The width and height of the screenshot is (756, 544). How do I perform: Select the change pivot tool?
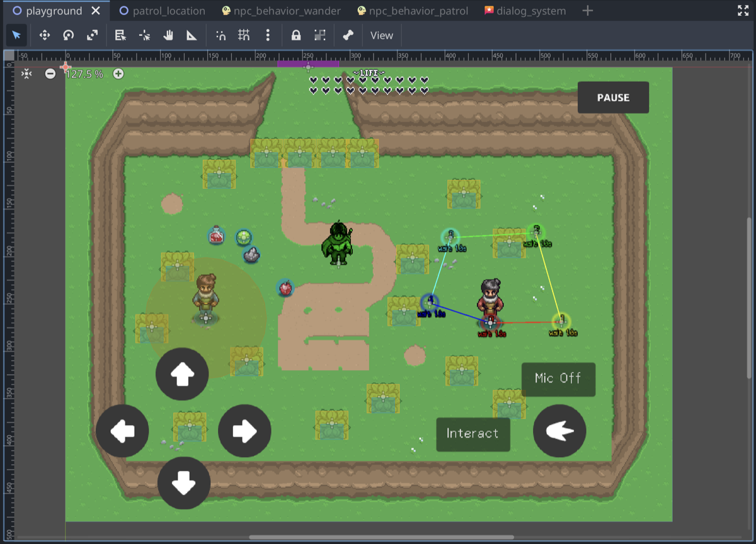[144, 35]
